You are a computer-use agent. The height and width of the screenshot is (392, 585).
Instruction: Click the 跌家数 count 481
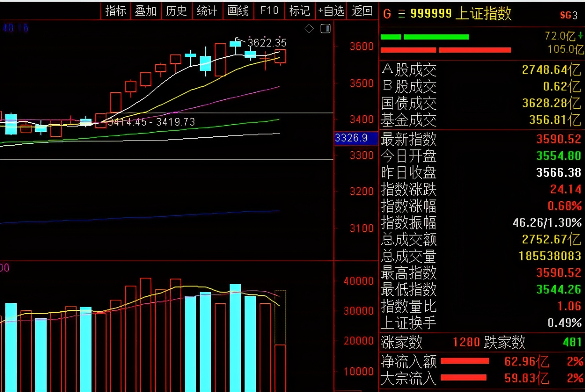572,342
